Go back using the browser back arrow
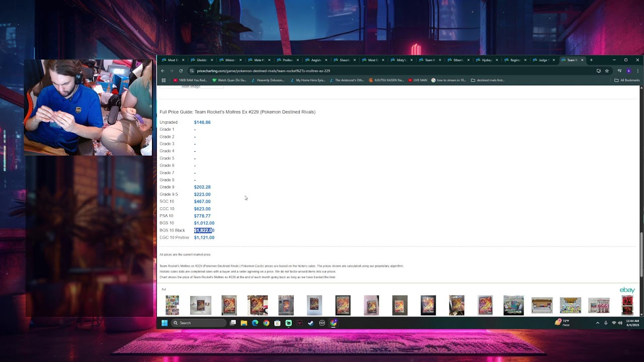The width and height of the screenshot is (644, 362). click(x=164, y=71)
